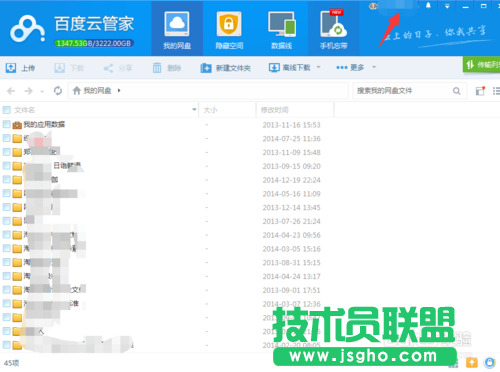Check the row dated 2014-07-25 11:36
This screenshot has height=372, width=500.
click(6, 138)
